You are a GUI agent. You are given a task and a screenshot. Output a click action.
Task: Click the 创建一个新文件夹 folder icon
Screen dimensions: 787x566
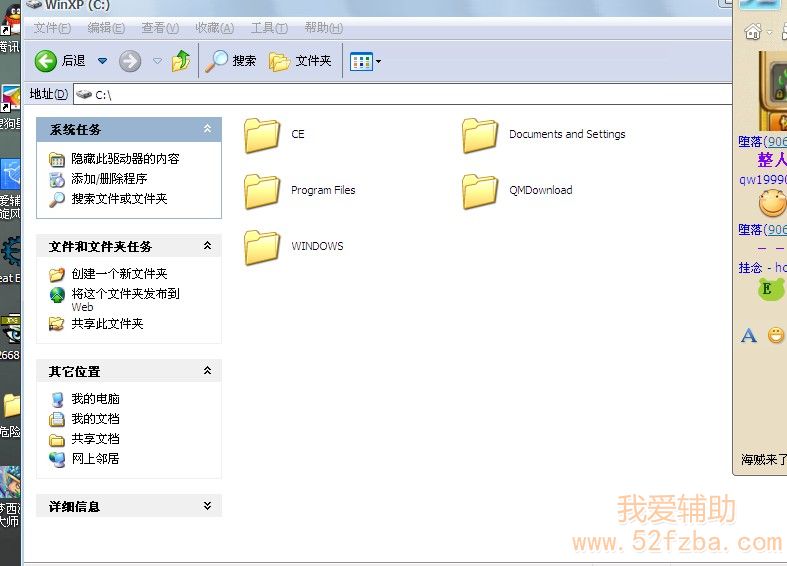pyautogui.click(x=57, y=274)
